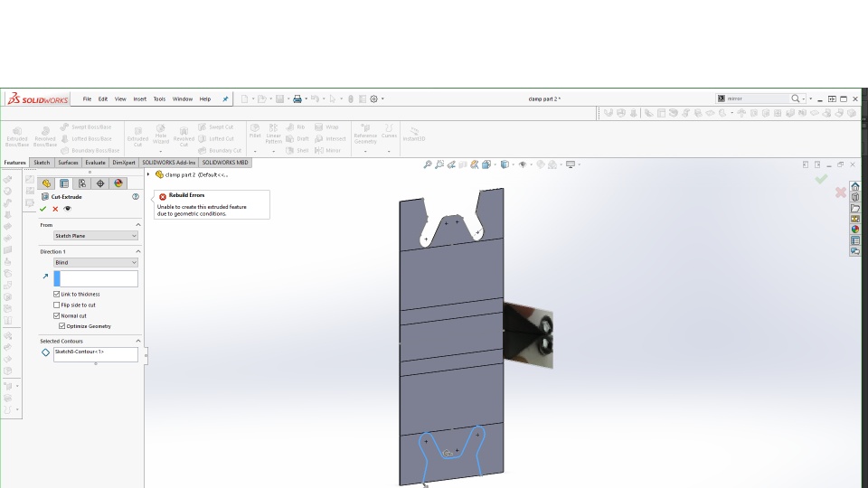Open the Edit menu
The height and width of the screenshot is (488, 868).
[x=103, y=99]
